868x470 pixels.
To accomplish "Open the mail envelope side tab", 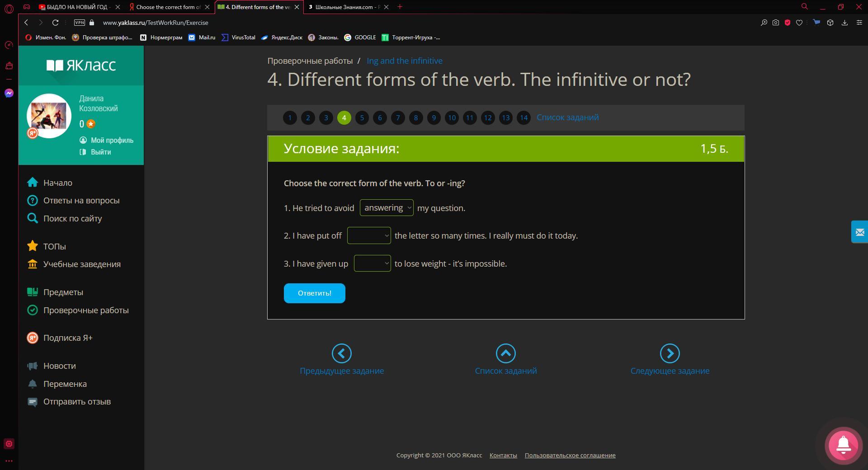I will [859, 232].
